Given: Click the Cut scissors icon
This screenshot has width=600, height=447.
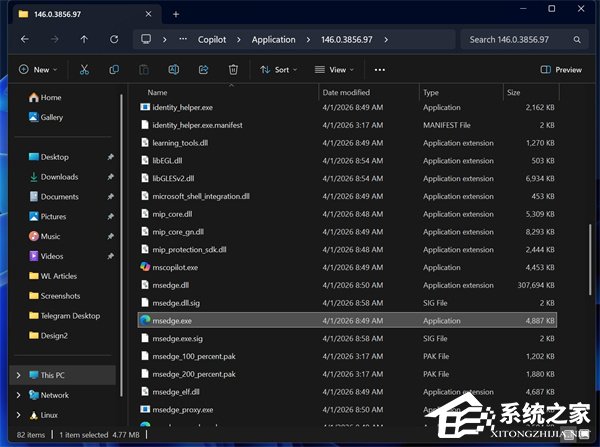Looking at the screenshot, I should tap(84, 70).
